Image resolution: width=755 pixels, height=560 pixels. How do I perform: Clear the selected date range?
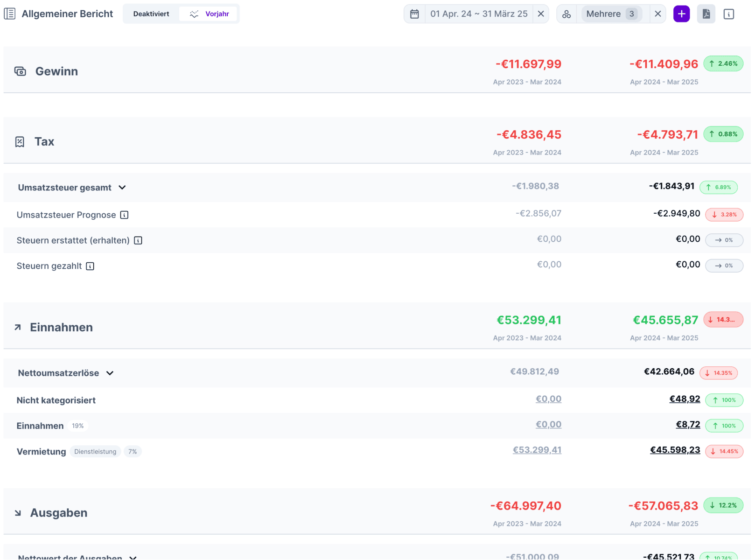pos(541,14)
